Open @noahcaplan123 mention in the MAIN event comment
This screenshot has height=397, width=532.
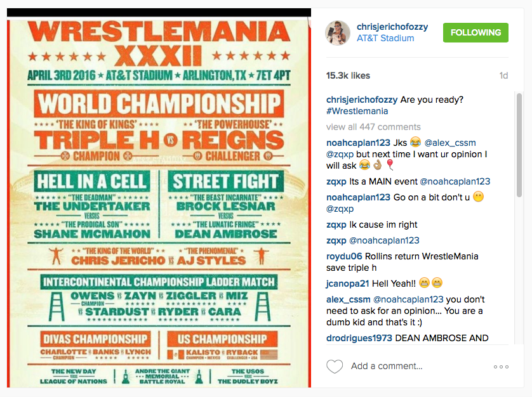pyautogui.click(x=455, y=182)
